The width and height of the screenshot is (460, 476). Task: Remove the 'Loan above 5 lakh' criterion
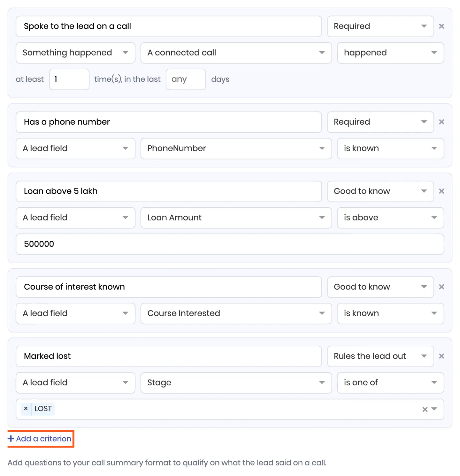point(442,191)
